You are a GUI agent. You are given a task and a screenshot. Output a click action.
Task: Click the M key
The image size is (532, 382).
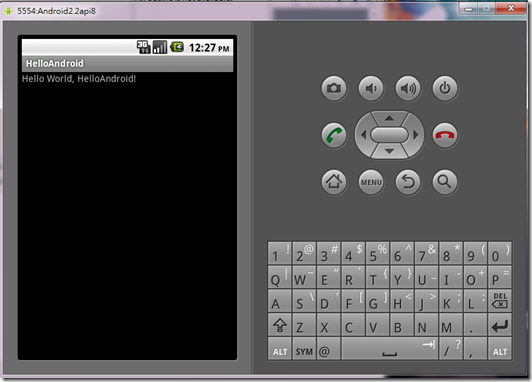(x=451, y=325)
